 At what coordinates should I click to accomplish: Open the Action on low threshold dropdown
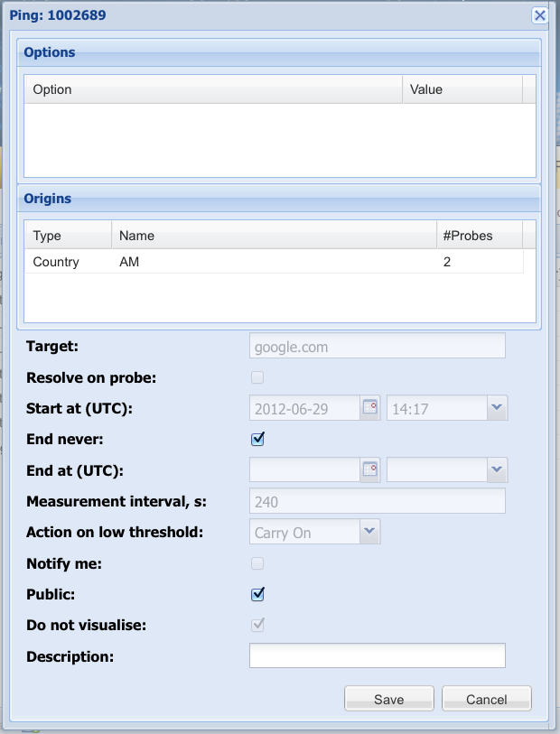tap(369, 533)
